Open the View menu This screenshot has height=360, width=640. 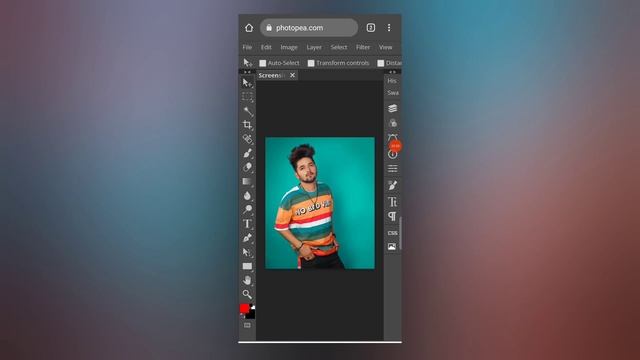click(x=385, y=47)
